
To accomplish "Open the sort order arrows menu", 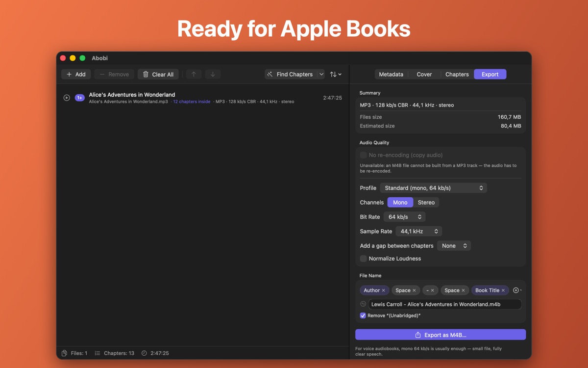I will tap(336, 74).
